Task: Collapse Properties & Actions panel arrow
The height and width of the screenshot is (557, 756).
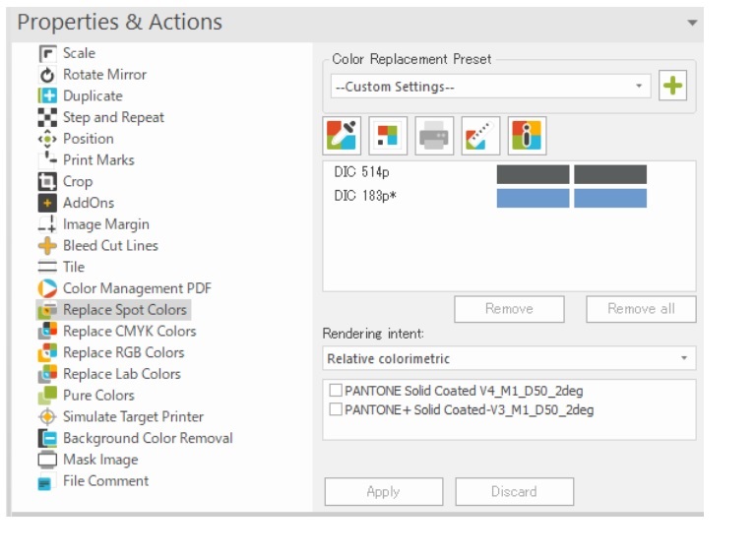Action: tap(692, 23)
